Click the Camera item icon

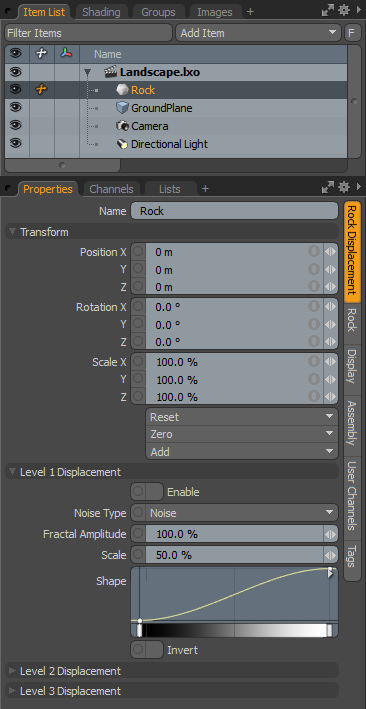pos(122,126)
